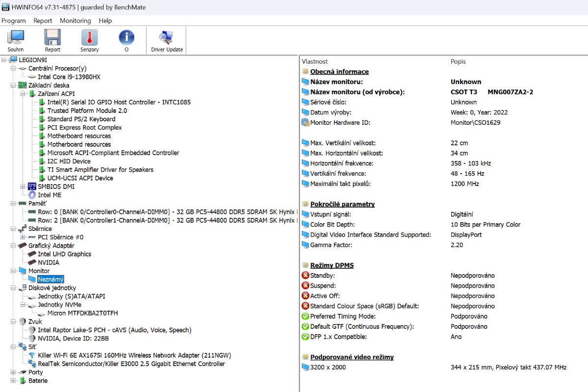The height and width of the screenshot is (392, 588).
Task: Open the Monitoring menu
Action: pyautogui.click(x=75, y=21)
